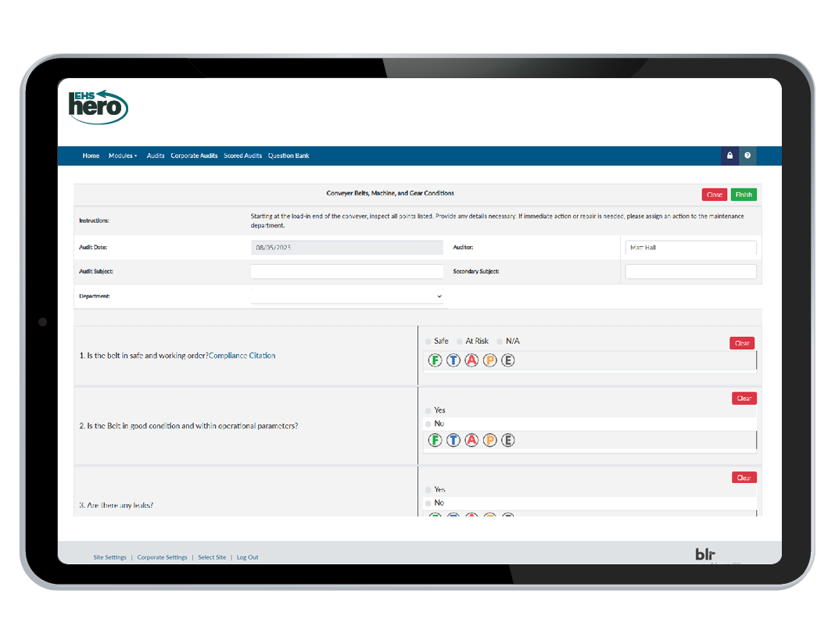Click the orange P icon for question 2

click(x=489, y=441)
